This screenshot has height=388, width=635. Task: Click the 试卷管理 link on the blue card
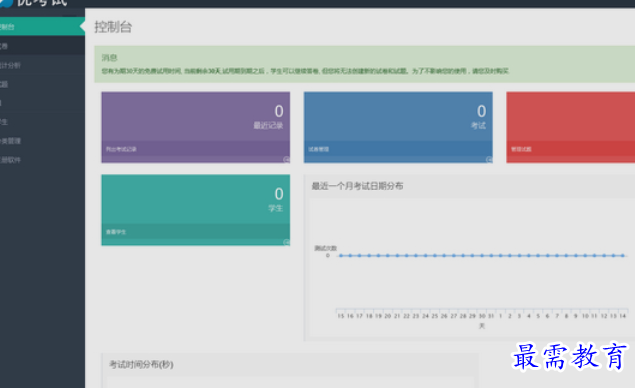click(x=318, y=149)
